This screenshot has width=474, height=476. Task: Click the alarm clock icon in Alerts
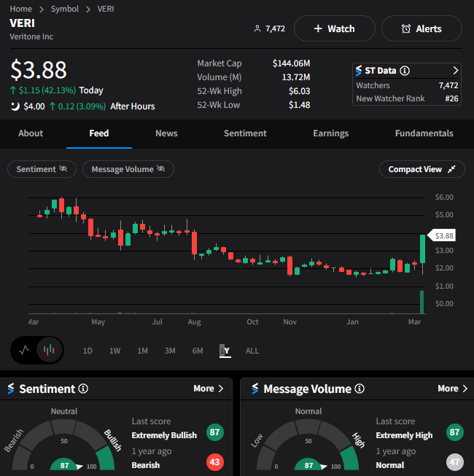406,29
